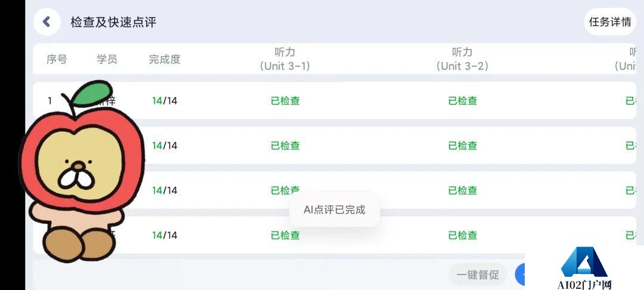Tap the 一键督促 button
This screenshot has width=644, height=290.
pyautogui.click(x=478, y=274)
